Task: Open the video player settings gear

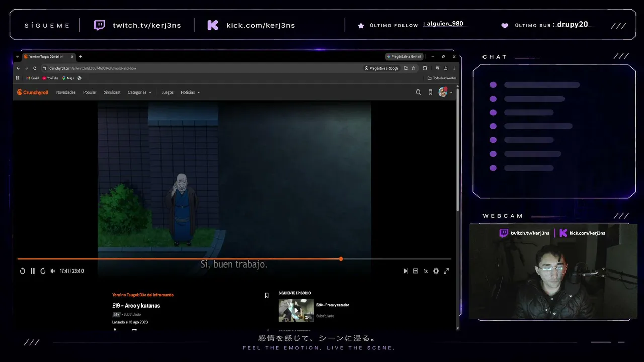Action: pyautogui.click(x=436, y=271)
